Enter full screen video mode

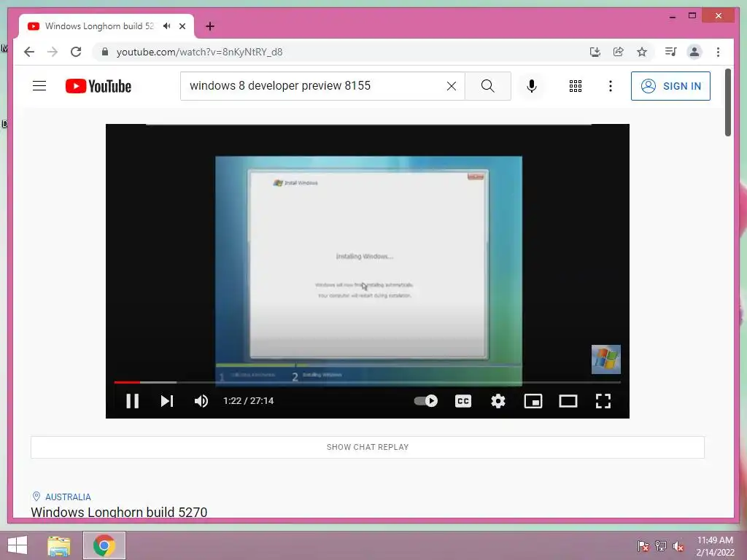pyautogui.click(x=603, y=401)
